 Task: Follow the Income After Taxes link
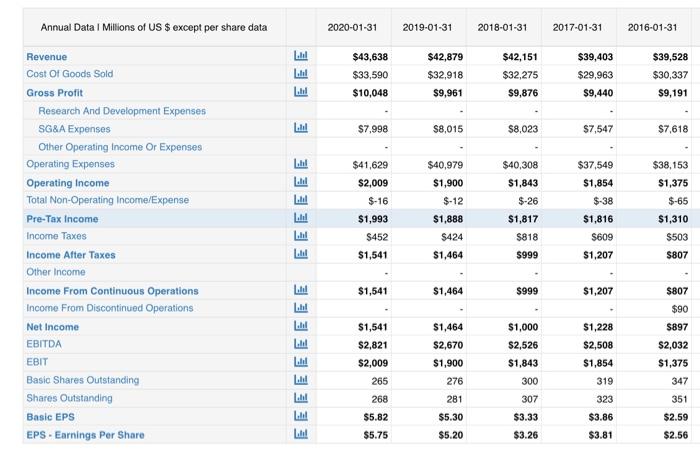[x=71, y=255]
